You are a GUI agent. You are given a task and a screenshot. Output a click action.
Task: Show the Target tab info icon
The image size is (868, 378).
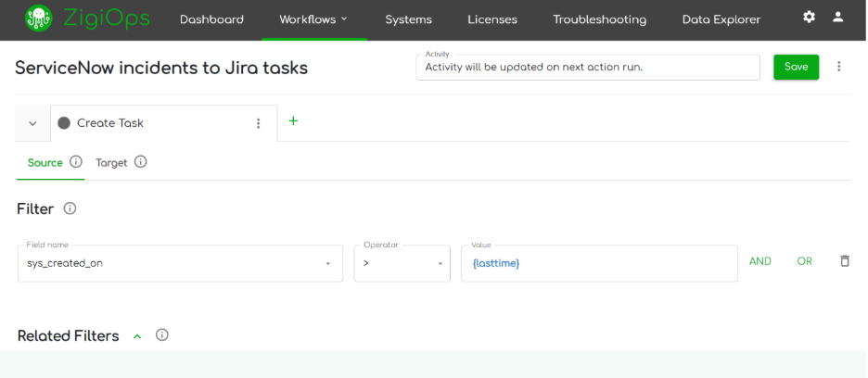(x=141, y=161)
